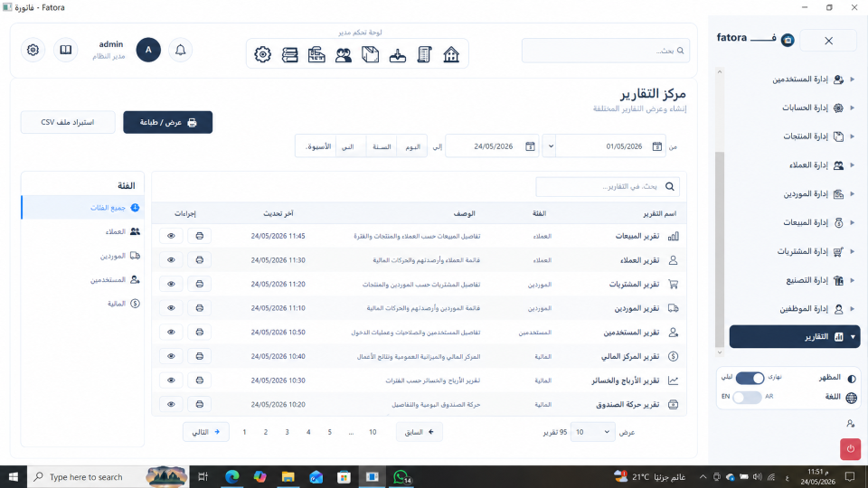This screenshot has height=488, width=868.
Task: Filter by جميع الفئات category
Action: coord(83,208)
